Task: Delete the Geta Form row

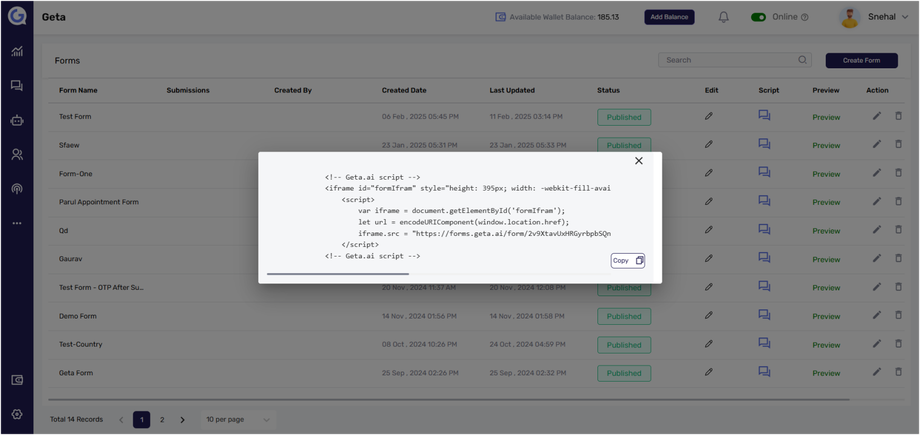Action: [898, 372]
